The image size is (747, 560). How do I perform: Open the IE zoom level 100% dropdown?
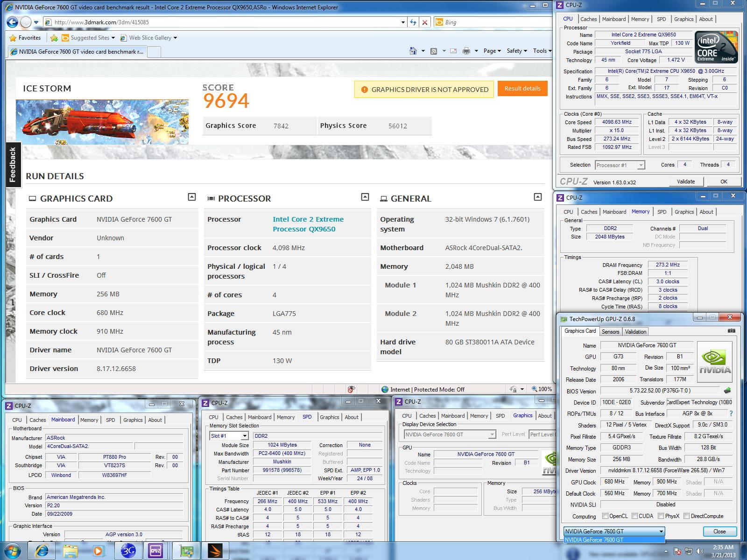(x=542, y=389)
